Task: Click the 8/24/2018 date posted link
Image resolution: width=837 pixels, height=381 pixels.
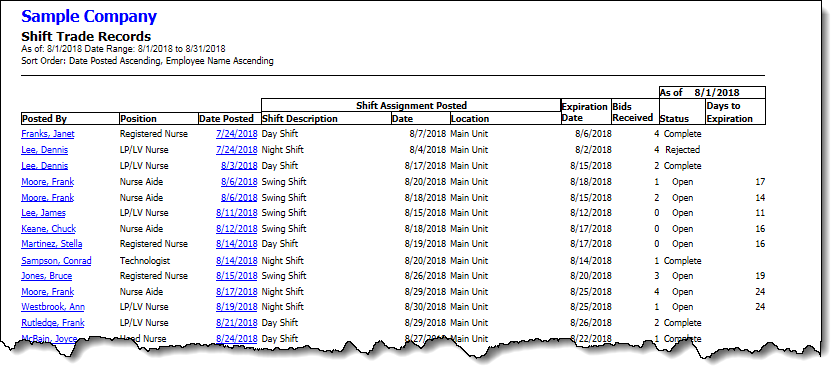Action: click(x=236, y=339)
